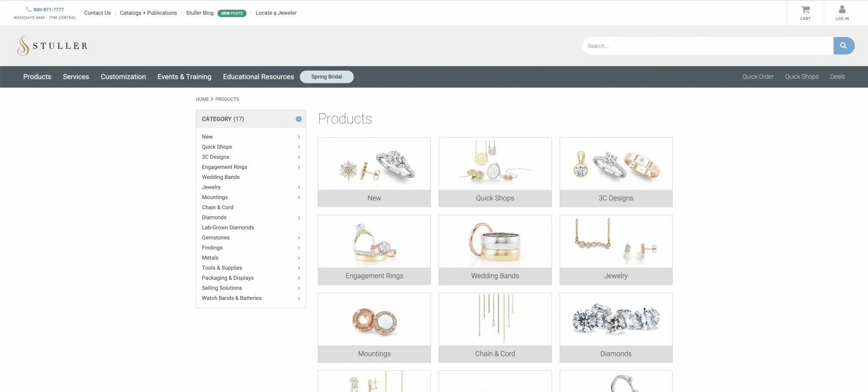The width and height of the screenshot is (868, 392).
Task: Expand the 3C Designs sidebar chevron
Action: (299, 157)
